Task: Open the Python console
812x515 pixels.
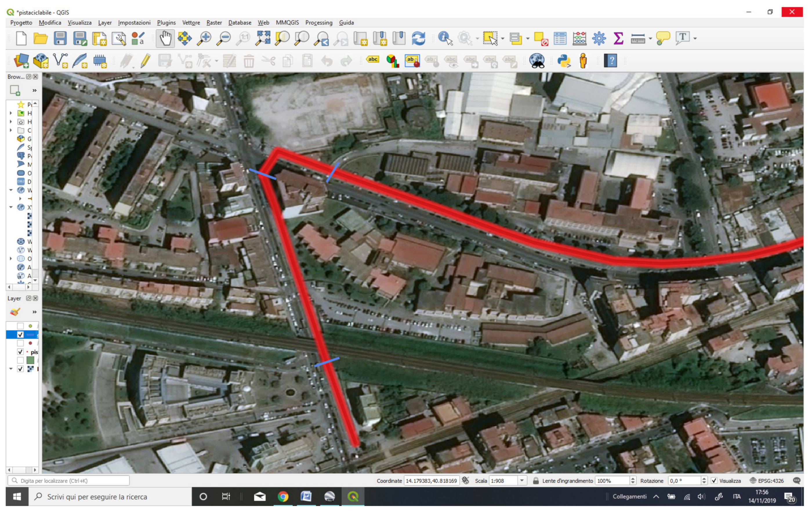Action: pyautogui.click(x=563, y=61)
